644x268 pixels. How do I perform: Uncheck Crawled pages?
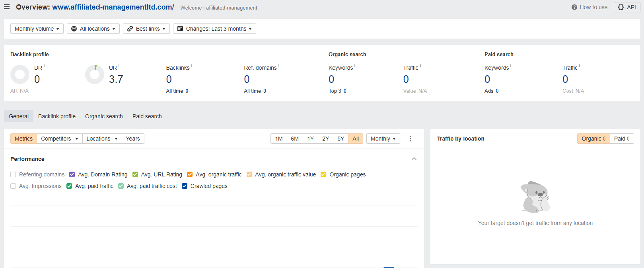tap(185, 186)
